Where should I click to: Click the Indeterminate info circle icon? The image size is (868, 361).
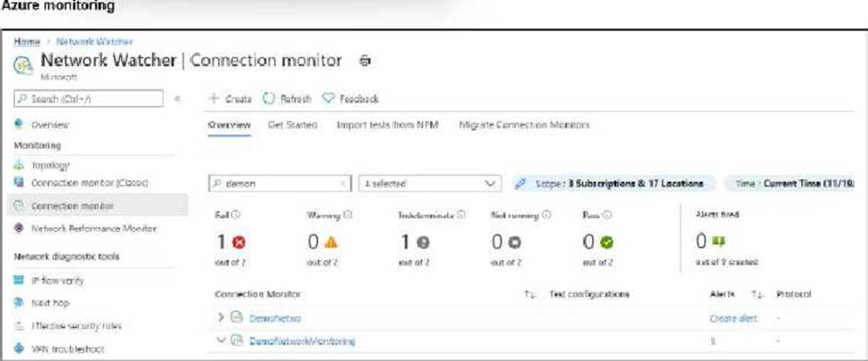click(x=462, y=215)
